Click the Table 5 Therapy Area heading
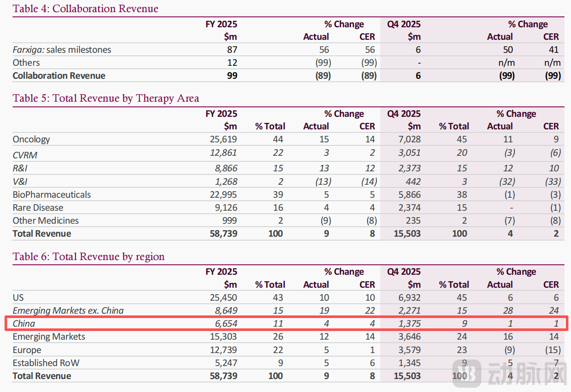 coord(106,98)
